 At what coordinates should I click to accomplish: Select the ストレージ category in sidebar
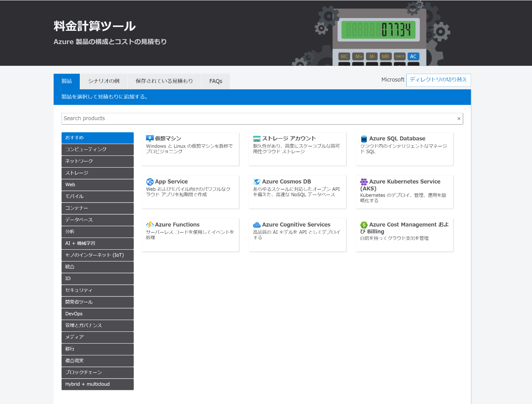coord(98,173)
